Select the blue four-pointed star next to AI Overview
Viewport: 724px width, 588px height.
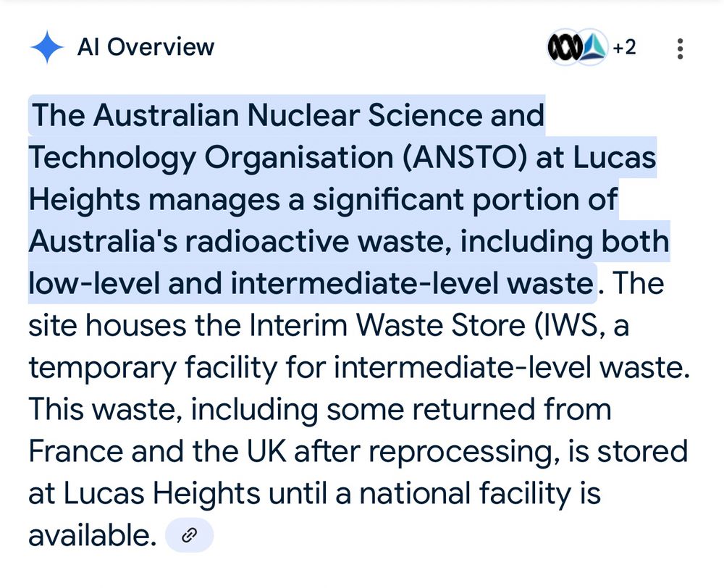[46, 46]
